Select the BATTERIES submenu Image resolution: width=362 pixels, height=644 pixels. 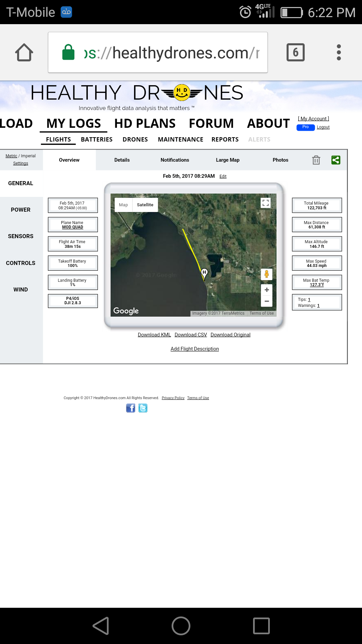[97, 140]
